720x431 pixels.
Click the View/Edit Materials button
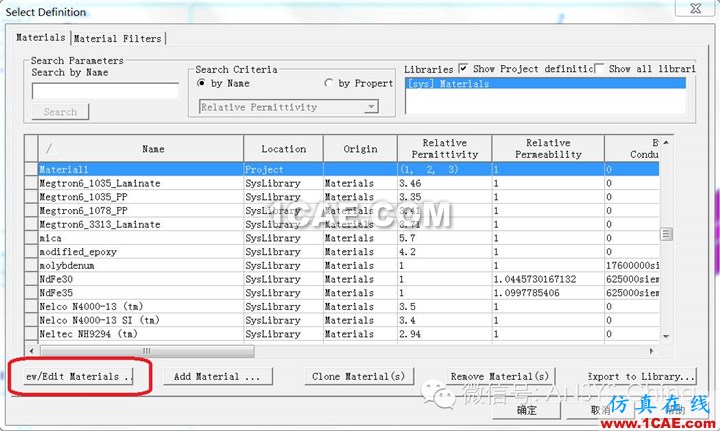click(79, 377)
